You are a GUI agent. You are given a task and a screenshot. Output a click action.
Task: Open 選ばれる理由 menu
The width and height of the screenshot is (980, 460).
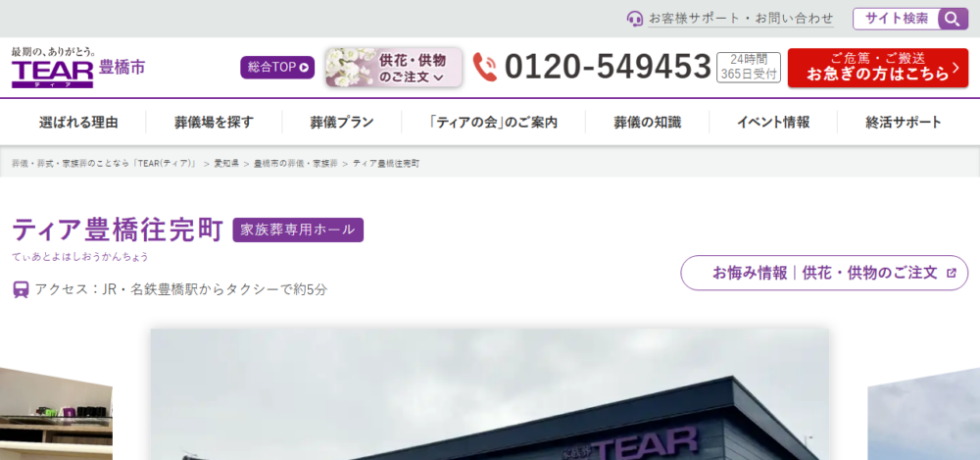pyautogui.click(x=78, y=122)
